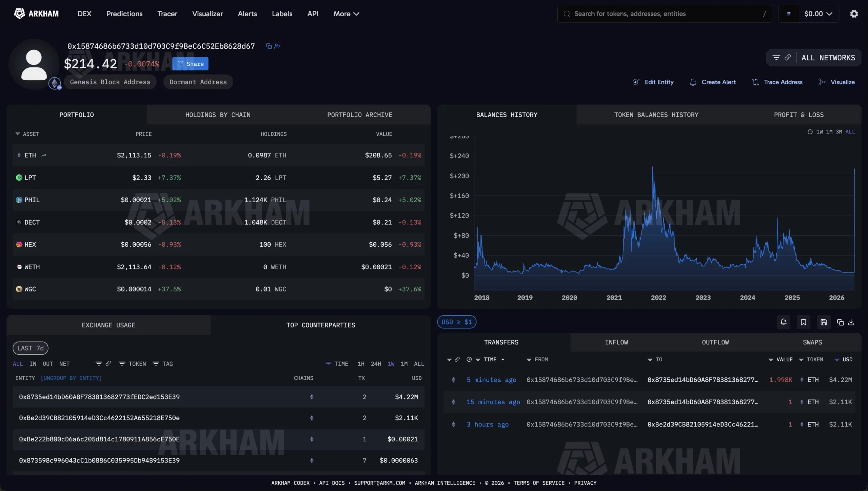Select the ALL chart range
This screenshot has height=491, width=868.
(x=850, y=132)
